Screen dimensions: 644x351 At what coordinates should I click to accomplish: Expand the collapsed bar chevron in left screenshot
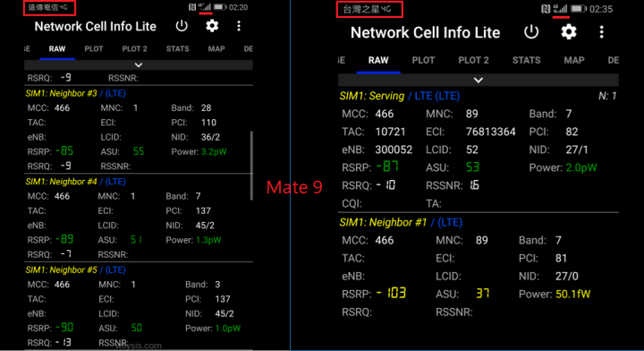click(x=139, y=65)
